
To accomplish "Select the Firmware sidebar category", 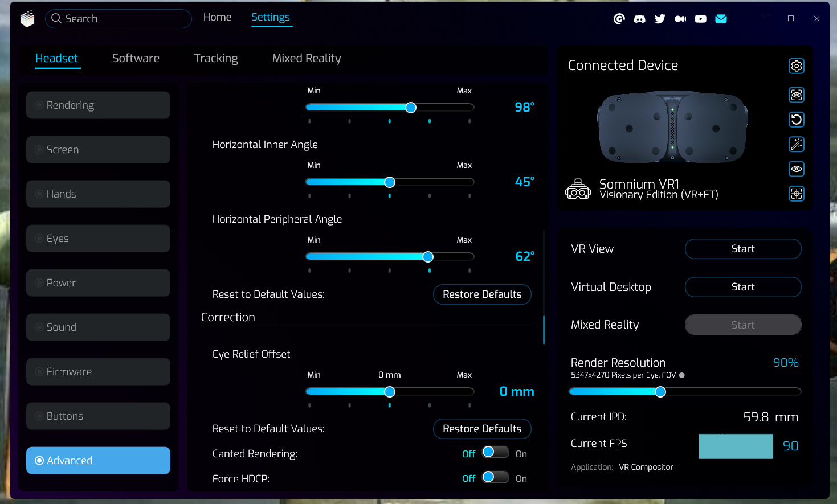I will 98,372.
